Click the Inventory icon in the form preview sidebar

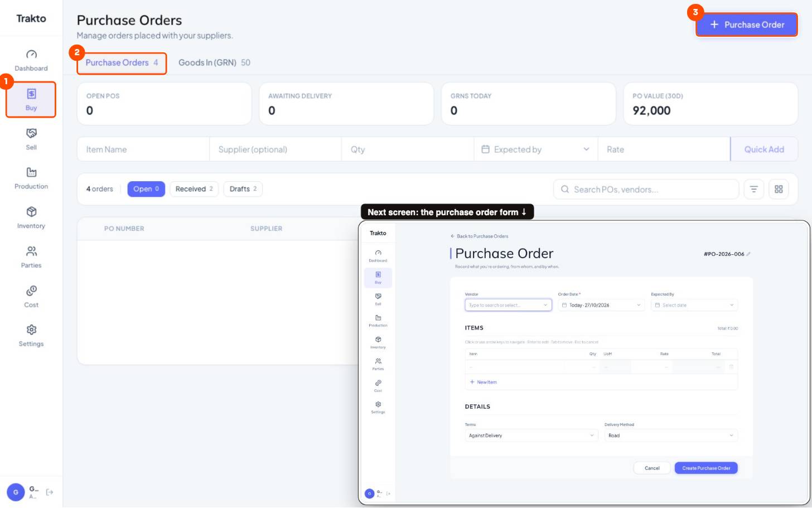pyautogui.click(x=378, y=340)
